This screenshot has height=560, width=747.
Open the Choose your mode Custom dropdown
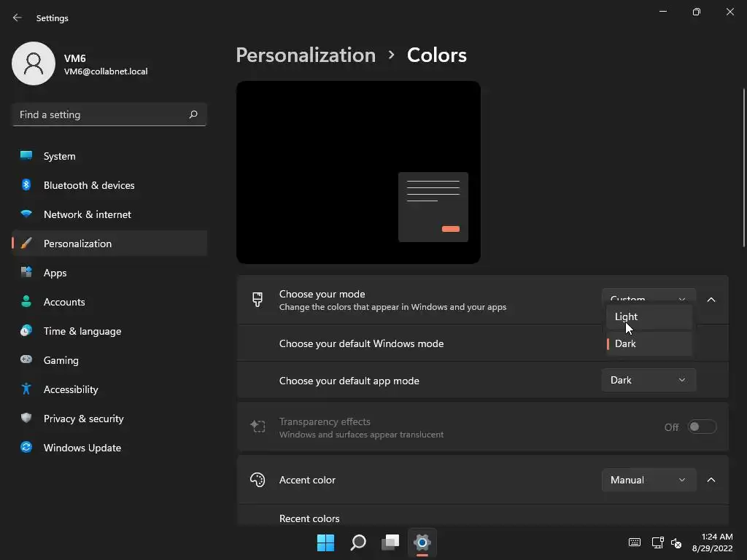649,296
